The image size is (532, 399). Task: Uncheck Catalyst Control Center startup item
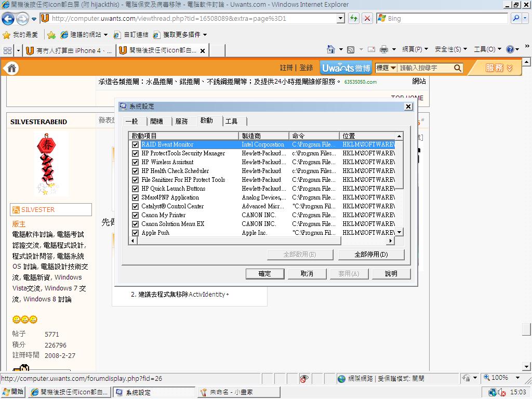pos(136,206)
